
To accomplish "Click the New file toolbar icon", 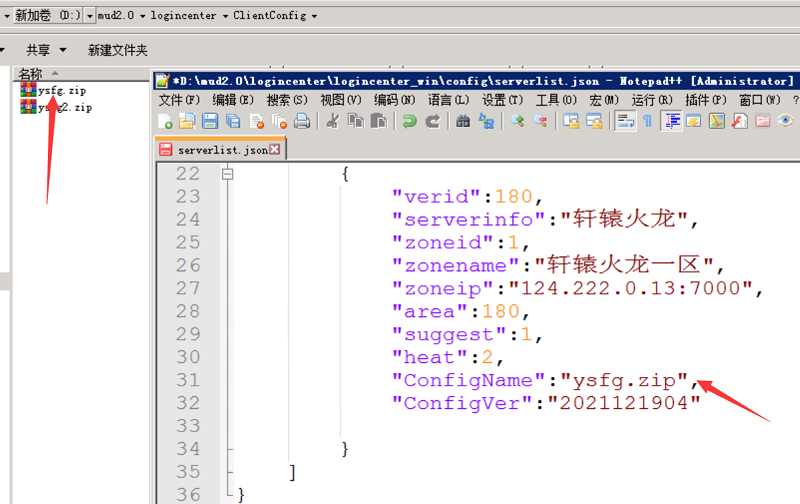I will pyautogui.click(x=165, y=121).
